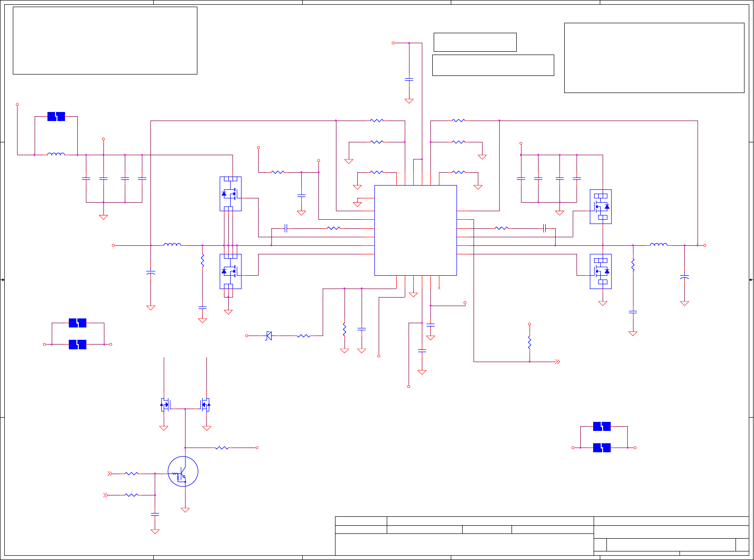
Task: Select the left snubber resistor below the switching node
Action: pyautogui.click(x=202, y=261)
